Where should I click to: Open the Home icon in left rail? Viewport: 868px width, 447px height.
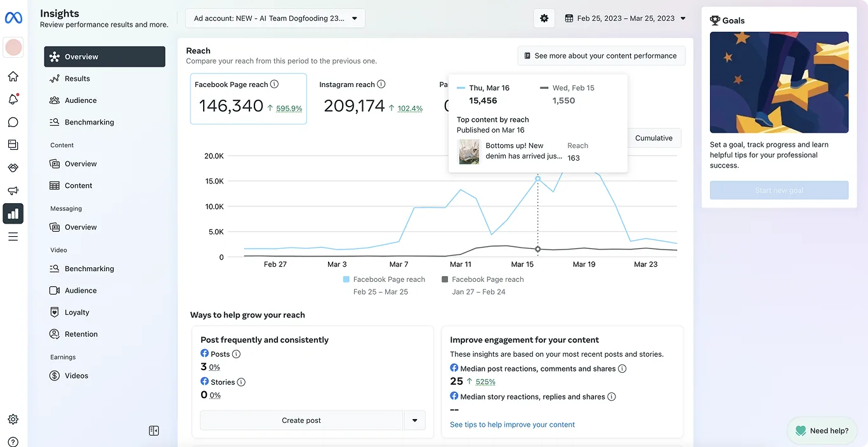tap(13, 76)
